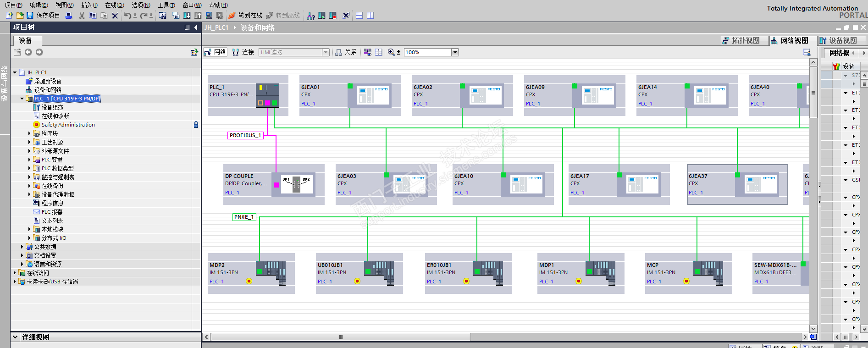Screen dimensions: 868x348
Task: Collapse the PLC_1 [CPU 319F-3 PN/DP] node
Action: click(x=22, y=99)
